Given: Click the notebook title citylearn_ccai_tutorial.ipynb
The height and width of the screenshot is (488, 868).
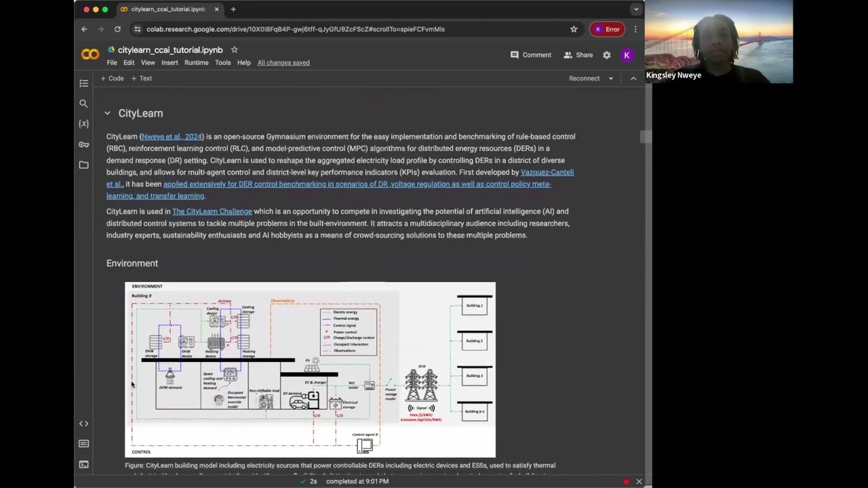Looking at the screenshot, I should [170, 50].
